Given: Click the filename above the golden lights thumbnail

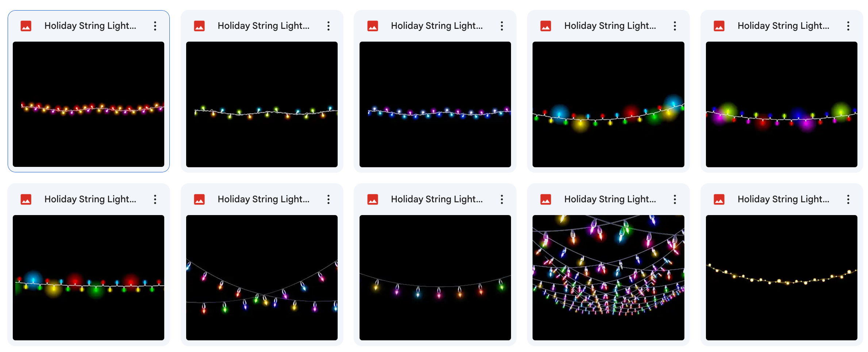Looking at the screenshot, I should [783, 199].
